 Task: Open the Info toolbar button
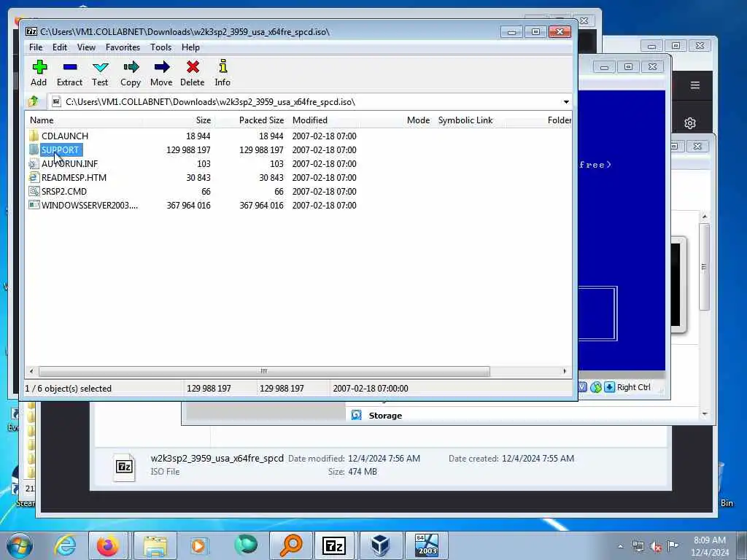click(x=222, y=73)
